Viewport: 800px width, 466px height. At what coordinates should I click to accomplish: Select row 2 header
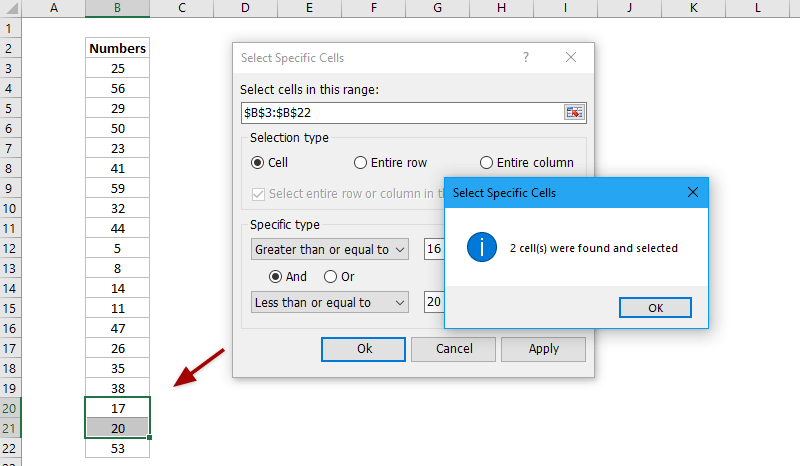click(10, 48)
